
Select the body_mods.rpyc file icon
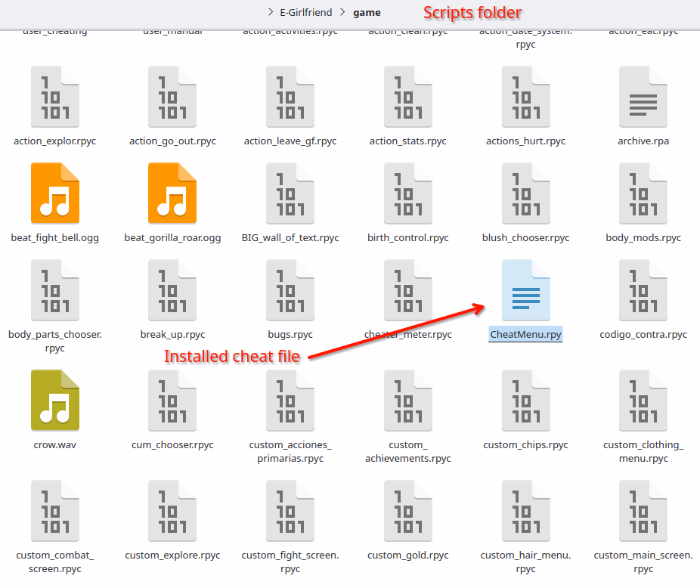(x=643, y=193)
